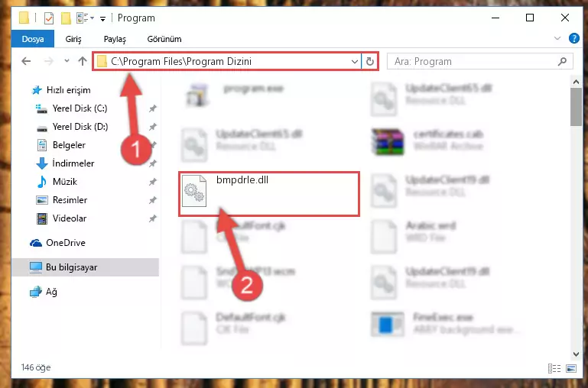The height and width of the screenshot is (388, 588).
Task: Go up one folder level
Action: [83, 61]
